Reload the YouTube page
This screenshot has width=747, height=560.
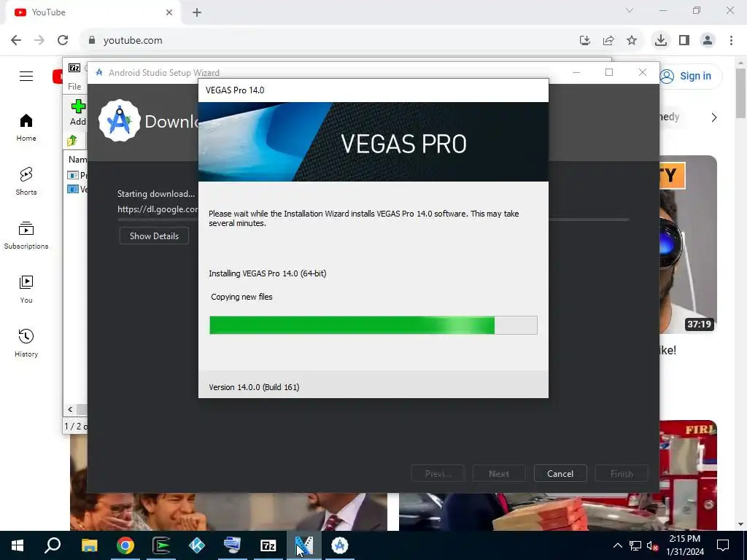coord(63,40)
